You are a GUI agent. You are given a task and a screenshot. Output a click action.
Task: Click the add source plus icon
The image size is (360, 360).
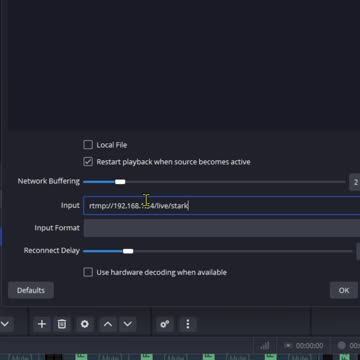point(42,324)
